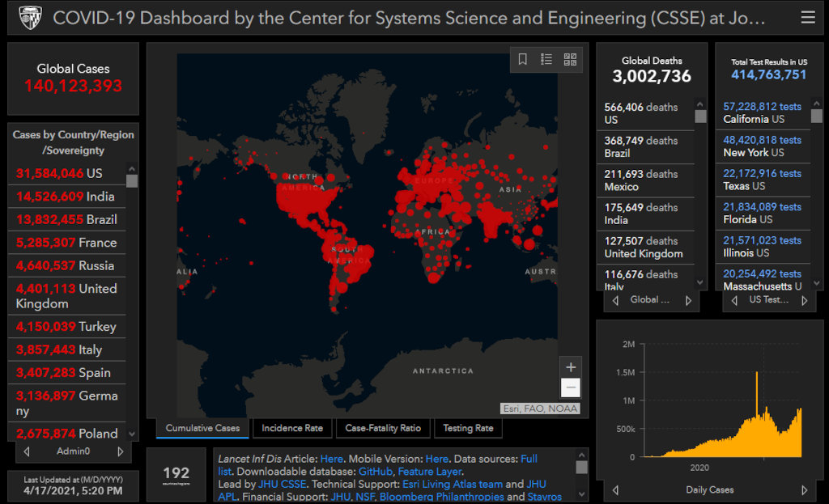This screenshot has height=504, width=829.
Task: Go to the previous Admin0 list page
Action: [x=27, y=451]
